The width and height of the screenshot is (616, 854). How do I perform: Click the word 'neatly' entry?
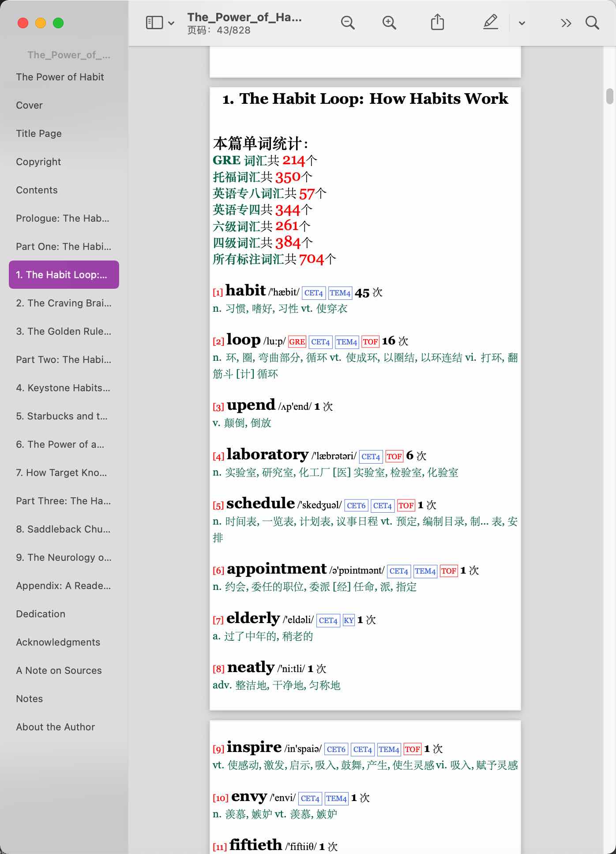click(x=251, y=667)
